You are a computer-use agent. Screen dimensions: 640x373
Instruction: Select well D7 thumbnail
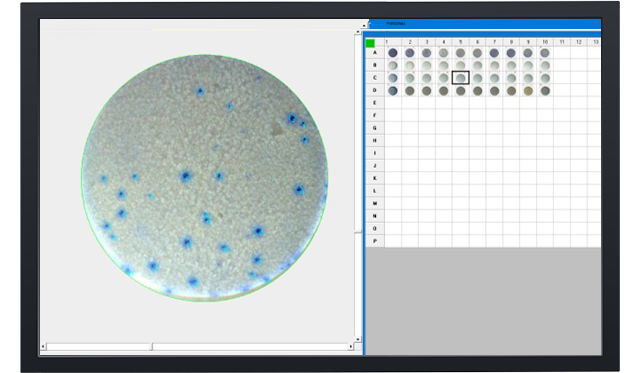point(494,91)
